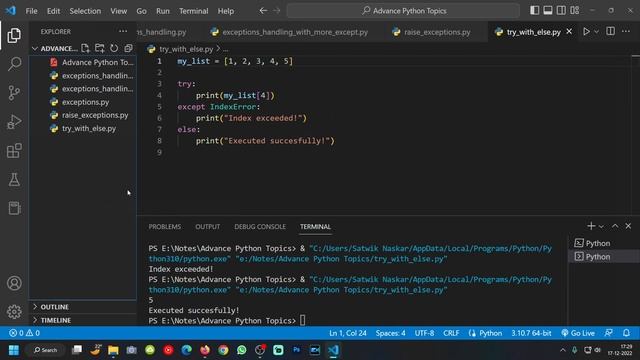Open Source Control view
640x360 pixels.
point(14,93)
